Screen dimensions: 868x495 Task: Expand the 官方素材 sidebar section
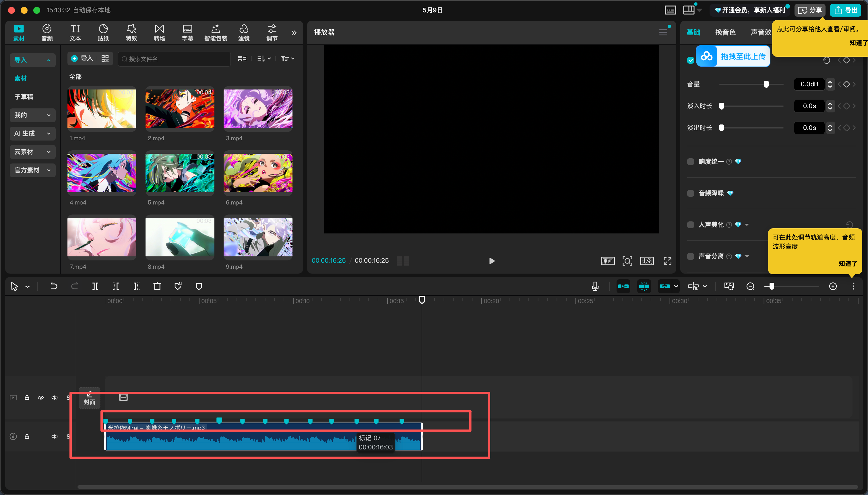[33, 170]
